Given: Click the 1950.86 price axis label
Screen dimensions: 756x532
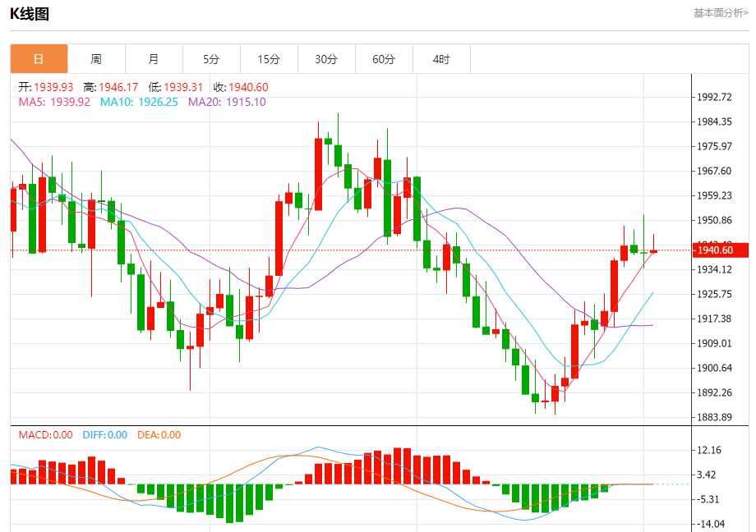Looking at the screenshot, I should pyautogui.click(x=715, y=220).
